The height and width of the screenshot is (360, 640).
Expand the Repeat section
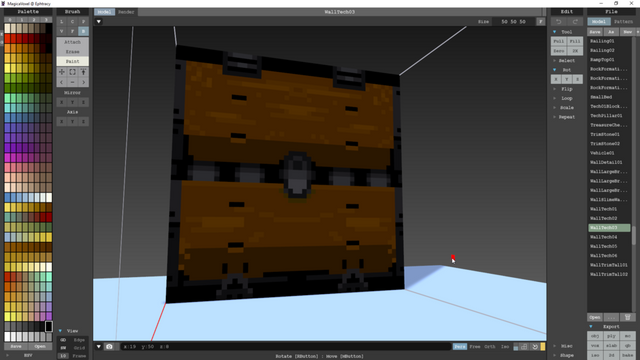click(x=554, y=117)
